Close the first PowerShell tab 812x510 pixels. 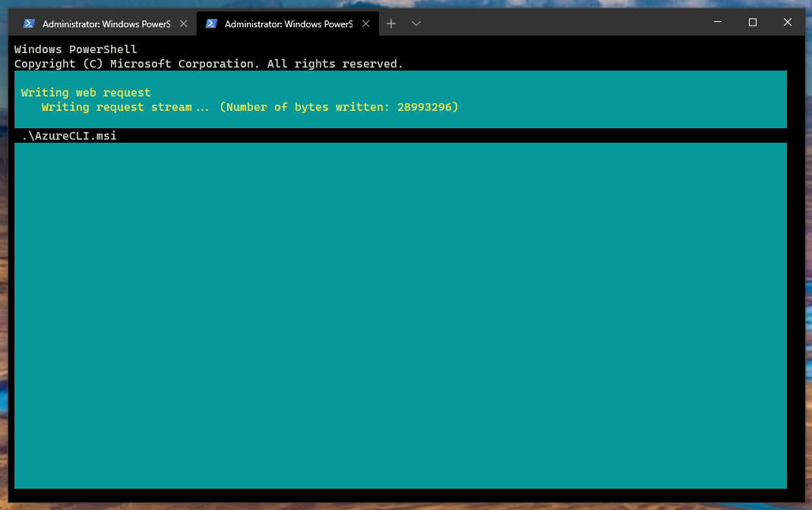point(183,24)
